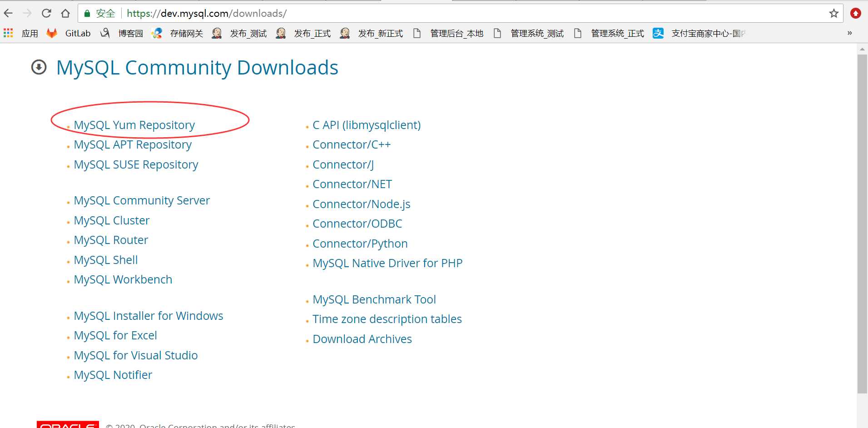The height and width of the screenshot is (428, 868).
Task: Open the Download Archives link
Action: tap(362, 339)
